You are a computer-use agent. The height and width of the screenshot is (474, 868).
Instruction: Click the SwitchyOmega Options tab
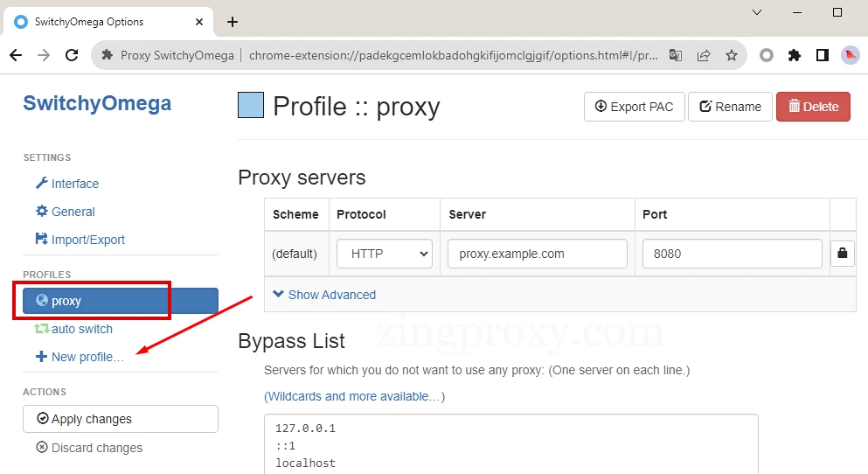click(x=108, y=22)
